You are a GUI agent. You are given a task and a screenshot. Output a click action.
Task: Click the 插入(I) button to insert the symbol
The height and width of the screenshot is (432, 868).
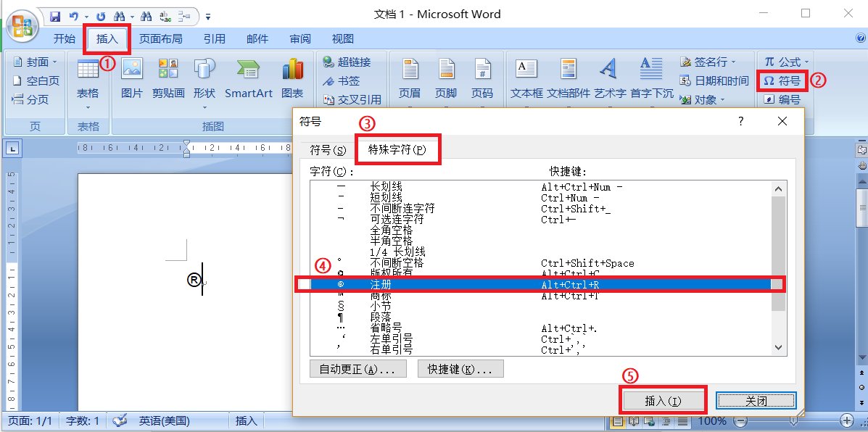(x=663, y=399)
